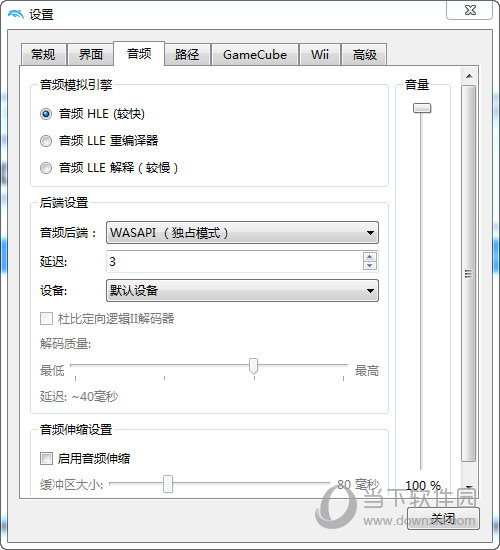Click scrollbar up arrow
The height and width of the screenshot is (550, 500).
[x=469, y=76]
